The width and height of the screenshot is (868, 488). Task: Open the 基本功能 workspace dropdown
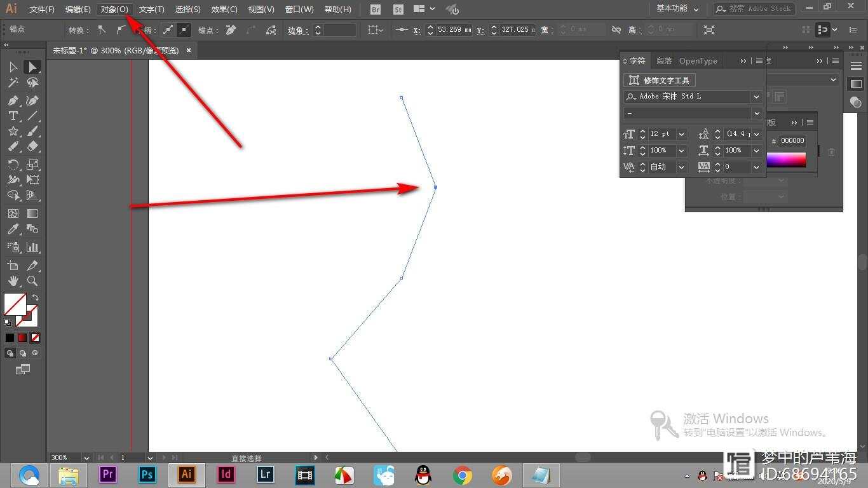pyautogui.click(x=677, y=9)
